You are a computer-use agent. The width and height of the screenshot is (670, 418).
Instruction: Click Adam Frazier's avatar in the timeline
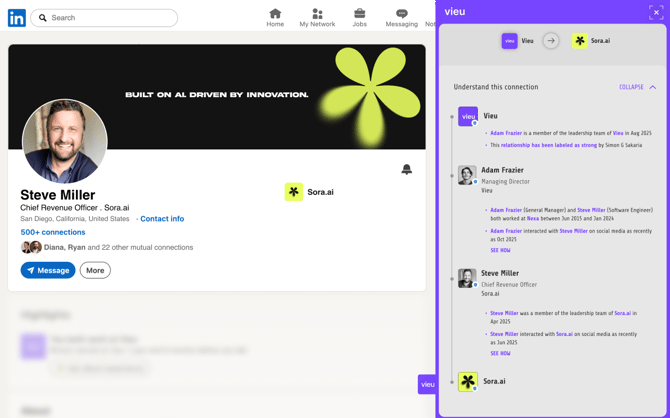pyautogui.click(x=467, y=175)
